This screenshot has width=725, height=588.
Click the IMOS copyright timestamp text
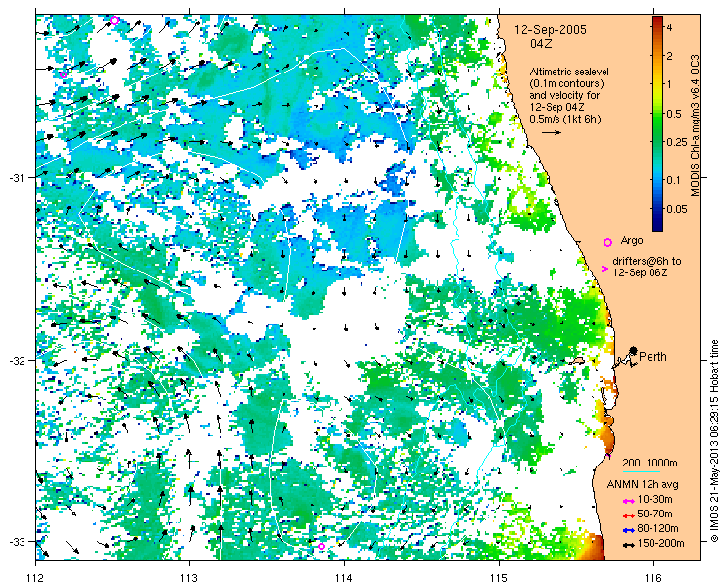[714, 441]
